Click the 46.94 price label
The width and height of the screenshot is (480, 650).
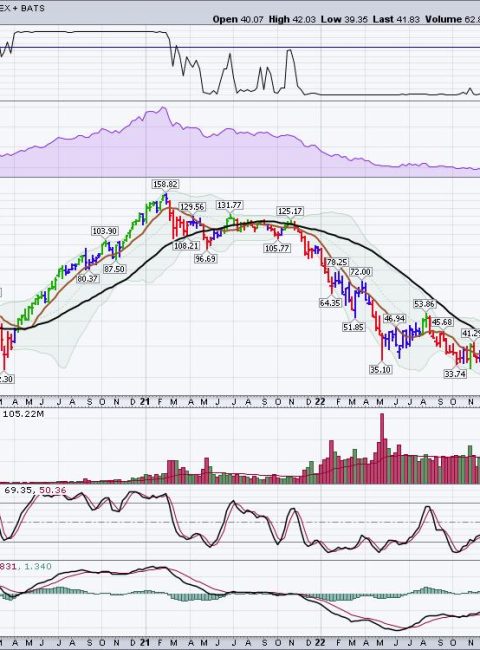394,318
